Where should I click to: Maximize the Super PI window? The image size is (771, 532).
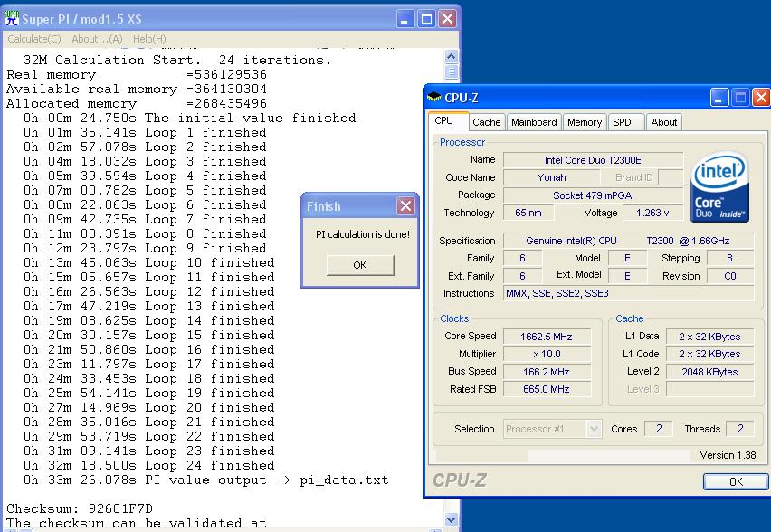pyautogui.click(x=426, y=19)
